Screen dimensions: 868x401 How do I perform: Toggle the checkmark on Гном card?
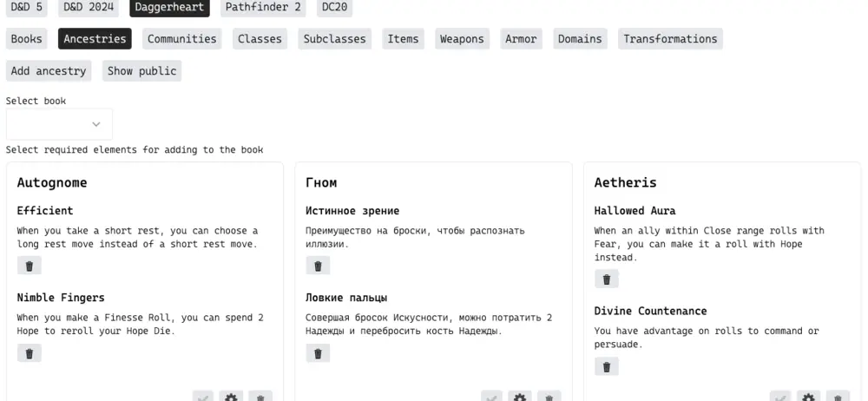coord(492,397)
